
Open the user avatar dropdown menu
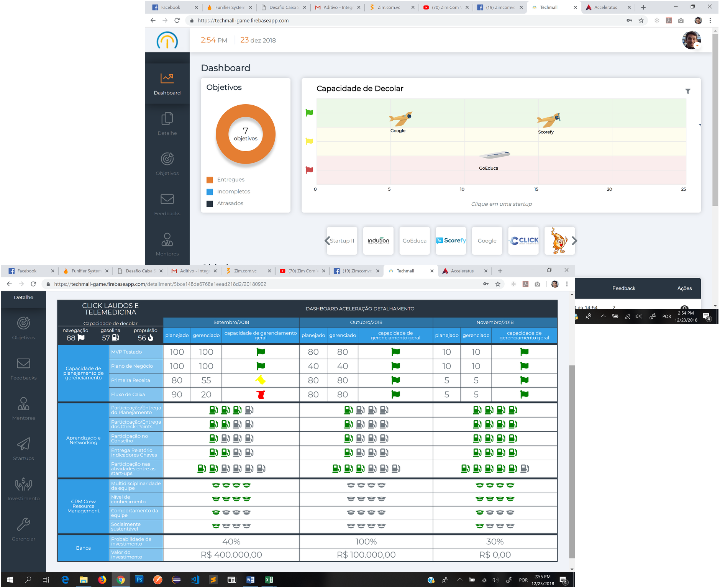[x=692, y=40]
